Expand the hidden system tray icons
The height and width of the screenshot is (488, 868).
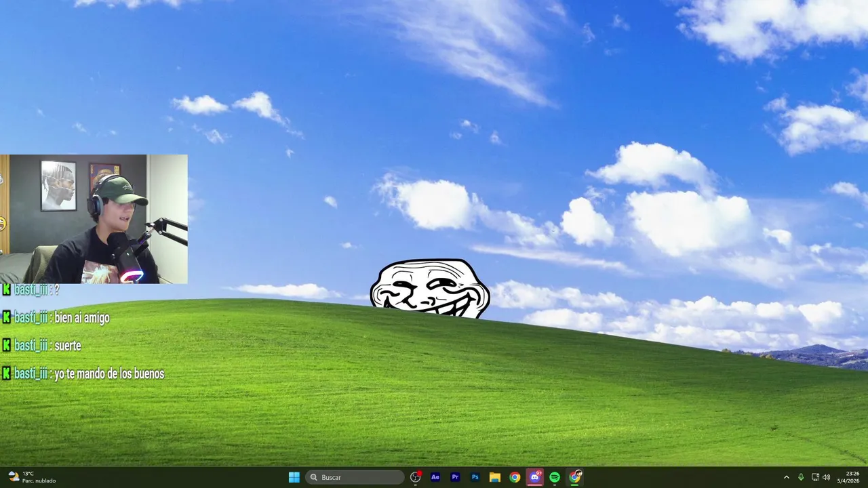pos(787,477)
